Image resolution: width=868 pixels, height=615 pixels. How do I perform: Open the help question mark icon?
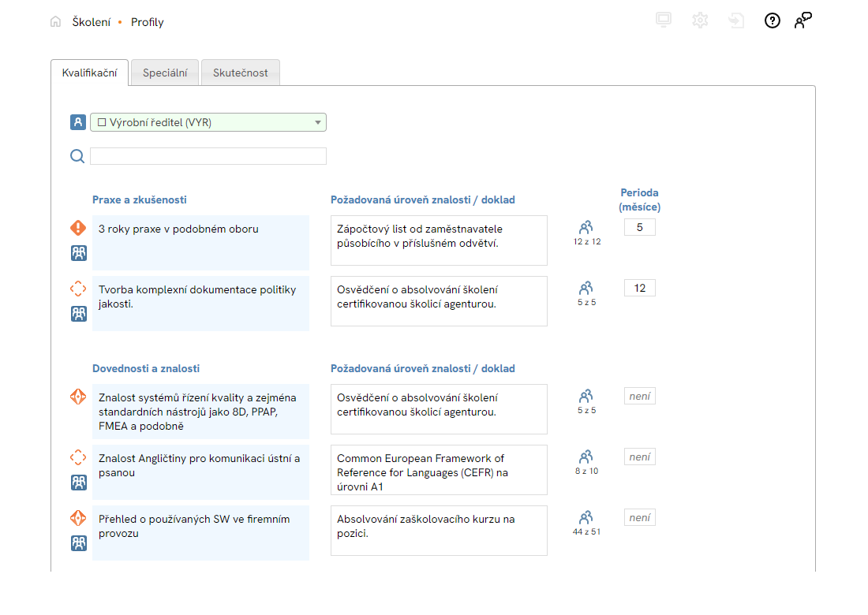pyautogui.click(x=773, y=21)
